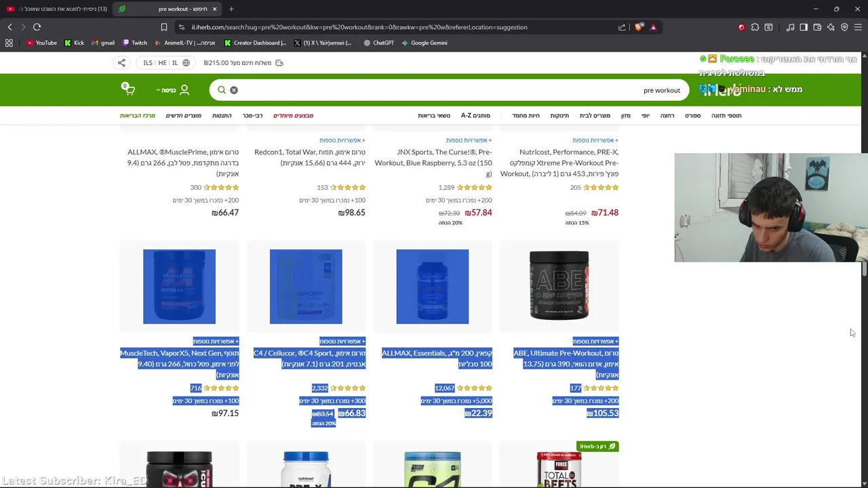Open the ILS HE IL region selector
Viewport: 868px width, 488px height.
[166, 63]
